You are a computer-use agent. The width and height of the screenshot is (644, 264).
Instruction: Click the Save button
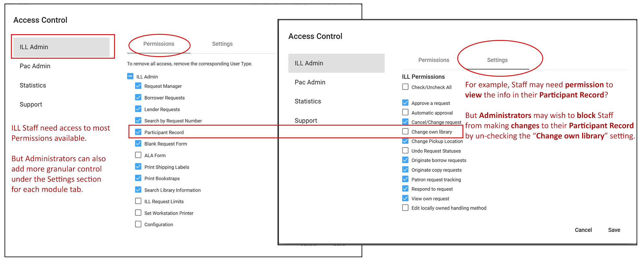pyautogui.click(x=614, y=230)
